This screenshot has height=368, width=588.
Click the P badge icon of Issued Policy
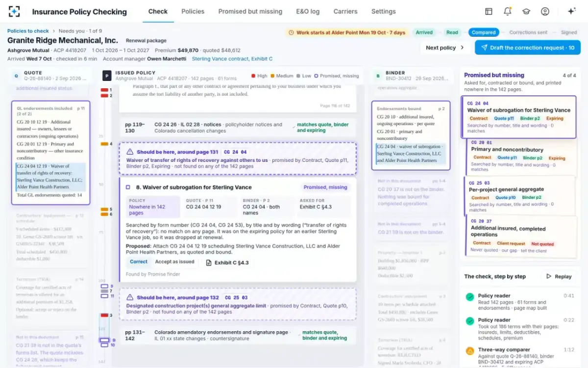tap(107, 76)
